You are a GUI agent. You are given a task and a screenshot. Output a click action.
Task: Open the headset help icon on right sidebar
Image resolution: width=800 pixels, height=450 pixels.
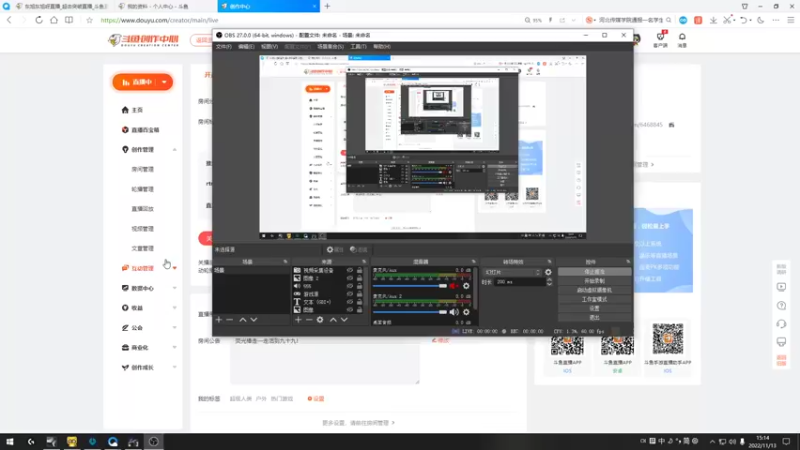782,324
